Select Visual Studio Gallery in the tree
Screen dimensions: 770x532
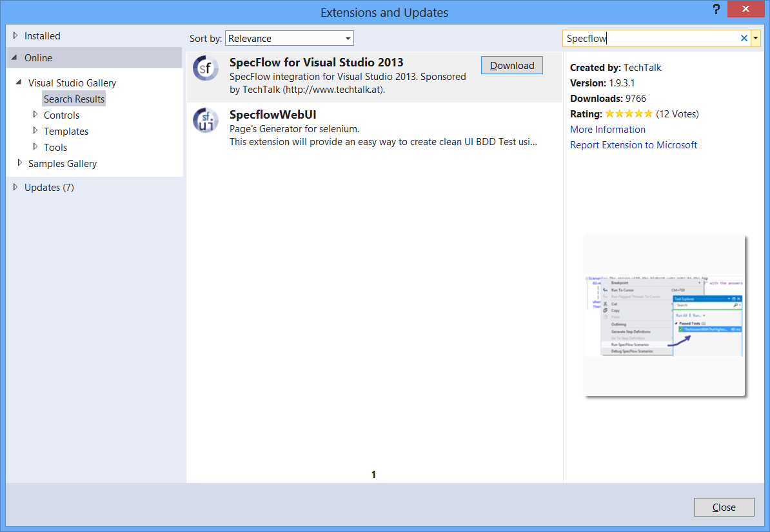tap(72, 83)
